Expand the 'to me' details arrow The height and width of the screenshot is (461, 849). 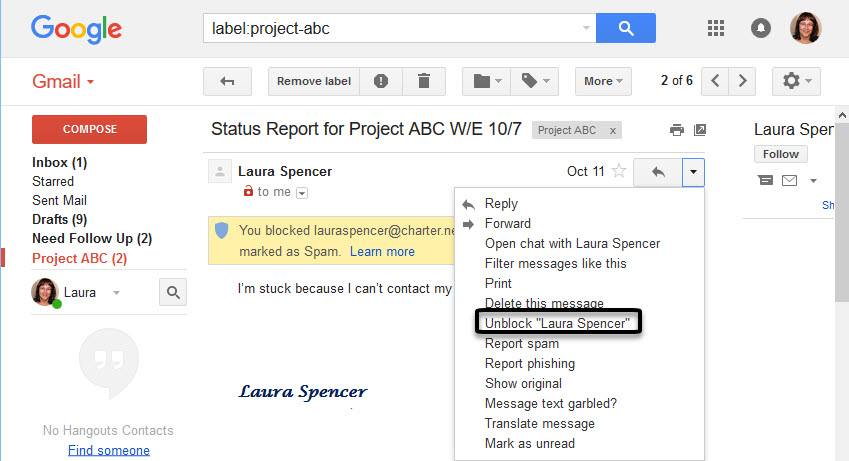tap(302, 193)
